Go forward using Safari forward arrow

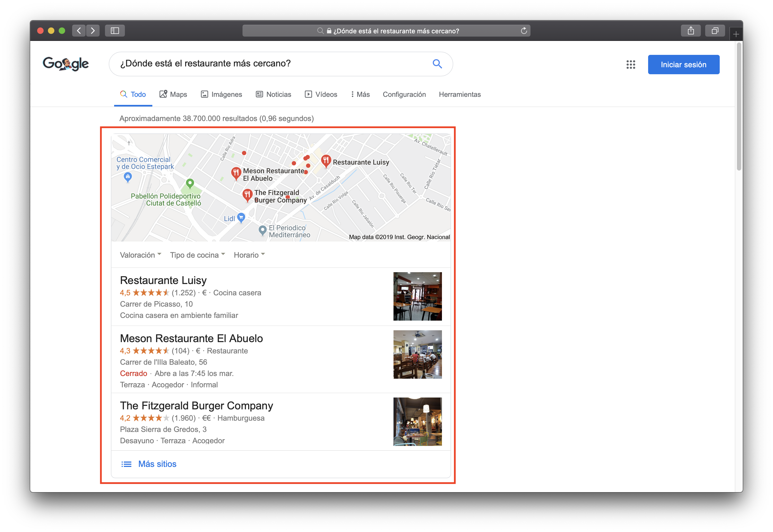pyautogui.click(x=93, y=31)
